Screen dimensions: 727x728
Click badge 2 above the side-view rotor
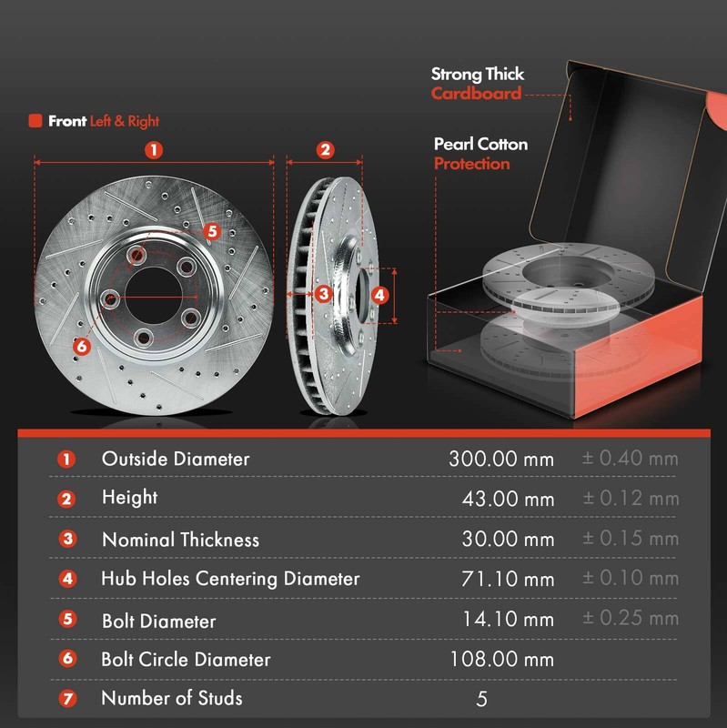(x=325, y=150)
